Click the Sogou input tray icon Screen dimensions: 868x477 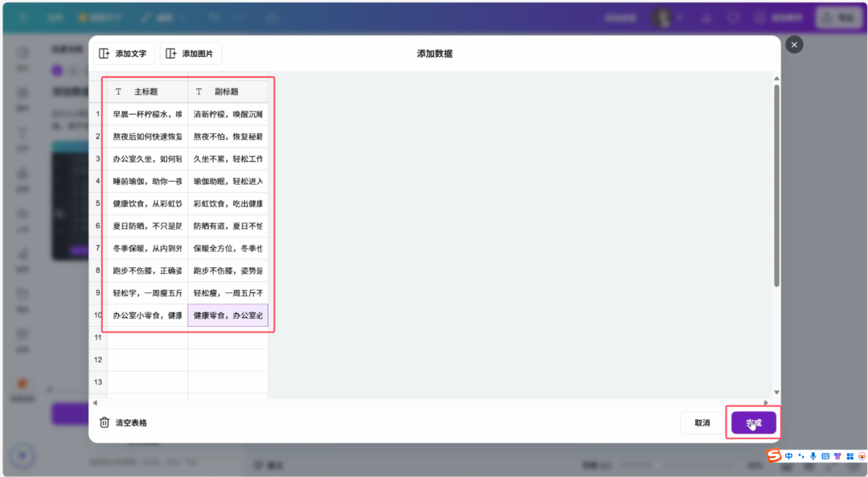coord(773,456)
